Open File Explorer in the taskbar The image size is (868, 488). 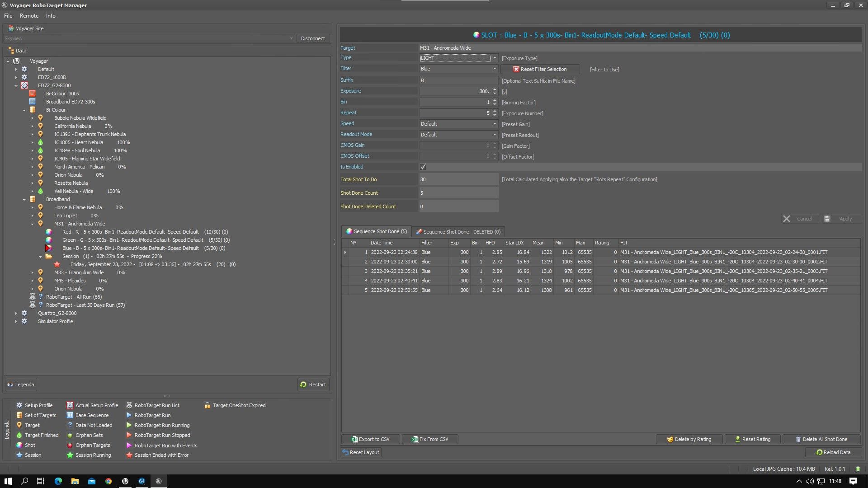click(75, 481)
